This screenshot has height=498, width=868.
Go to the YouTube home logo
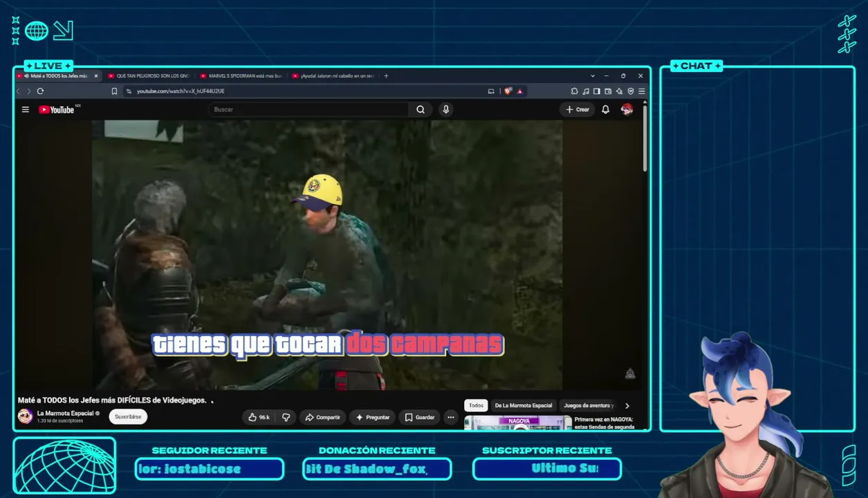point(56,109)
